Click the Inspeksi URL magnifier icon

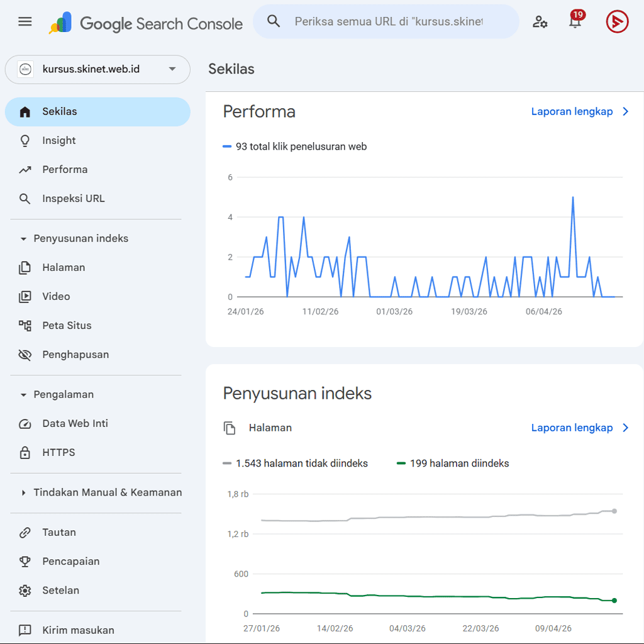coord(25,199)
